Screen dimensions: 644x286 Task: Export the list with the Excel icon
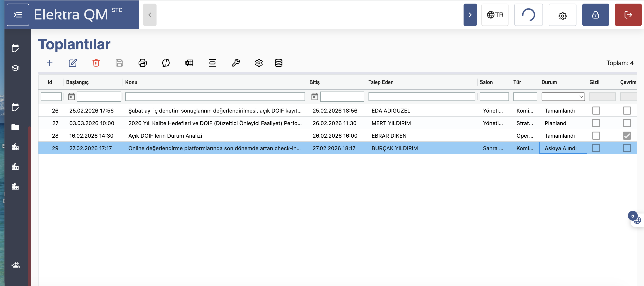point(189,63)
